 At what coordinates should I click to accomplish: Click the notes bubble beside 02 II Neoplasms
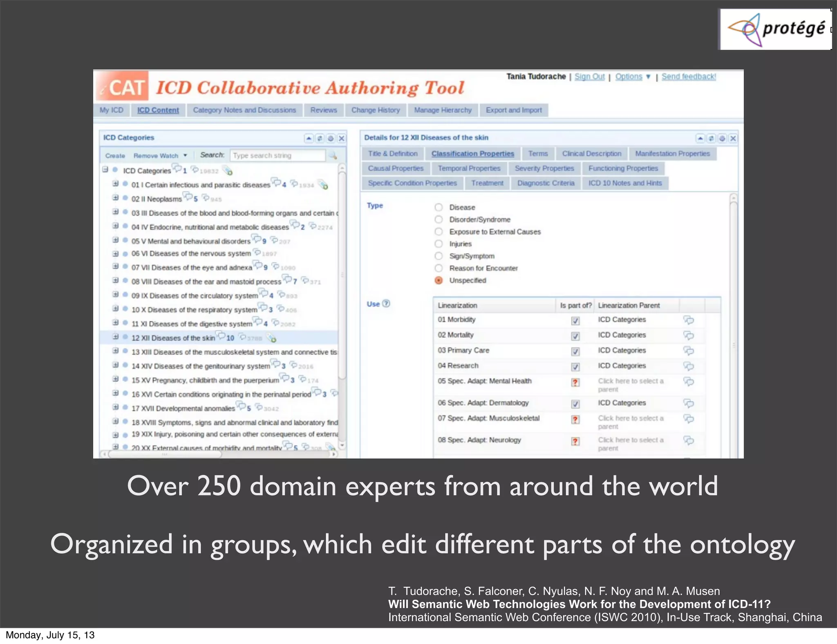click(x=188, y=197)
